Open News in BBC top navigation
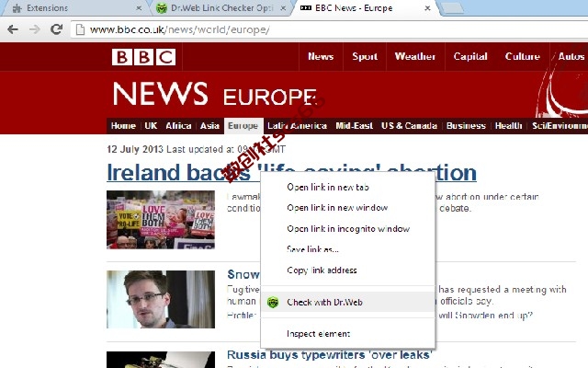This screenshot has width=588, height=368. tap(321, 57)
